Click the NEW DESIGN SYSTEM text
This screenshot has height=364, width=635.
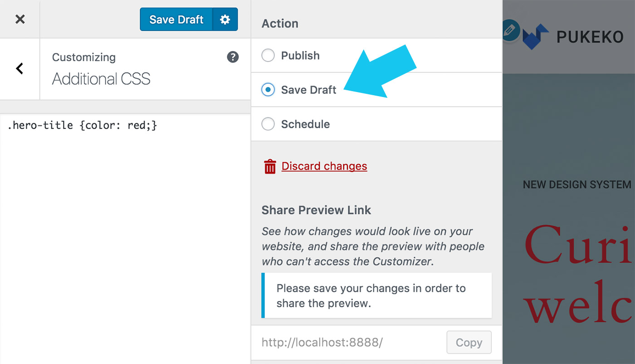(577, 184)
